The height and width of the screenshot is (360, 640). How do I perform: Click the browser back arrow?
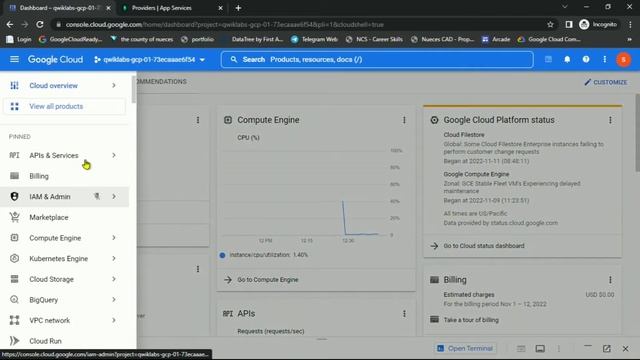coord(10,24)
